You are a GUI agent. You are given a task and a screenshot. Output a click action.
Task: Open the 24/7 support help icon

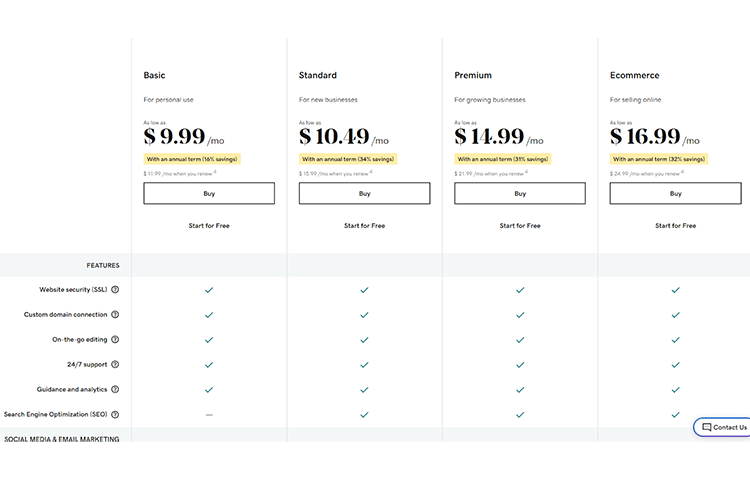[x=115, y=364]
